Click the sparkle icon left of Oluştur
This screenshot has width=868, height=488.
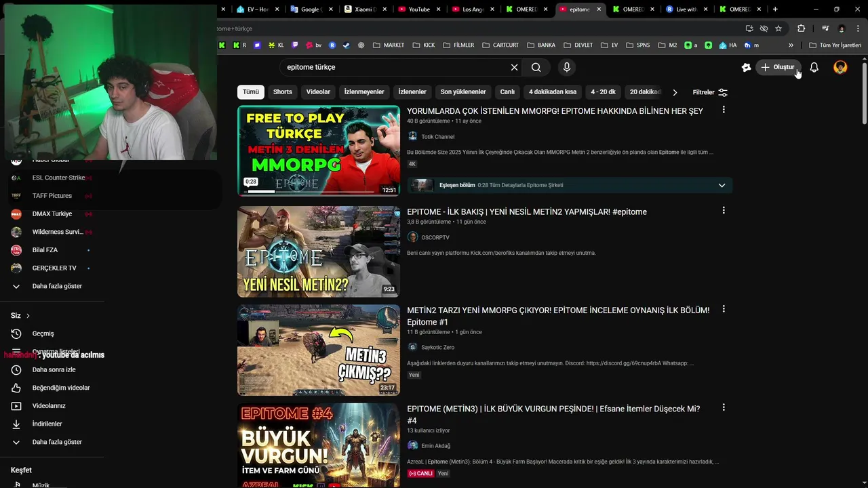tap(746, 67)
